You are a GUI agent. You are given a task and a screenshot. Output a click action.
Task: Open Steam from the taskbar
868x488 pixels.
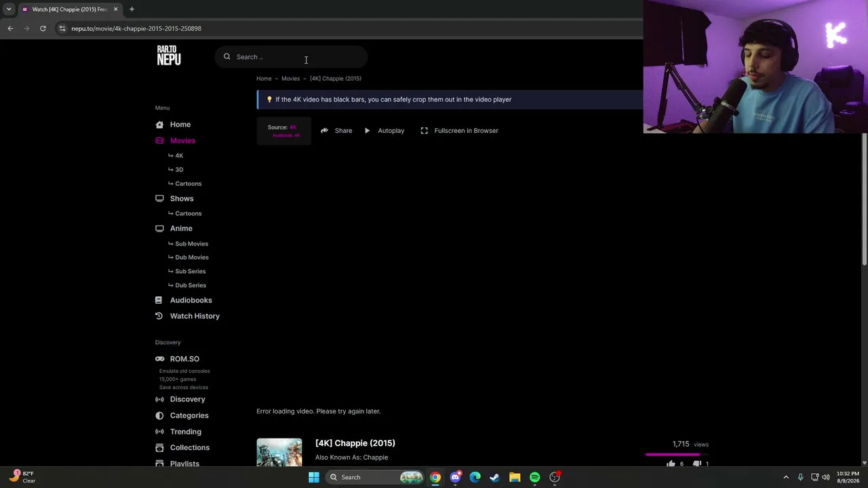click(495, 477)
